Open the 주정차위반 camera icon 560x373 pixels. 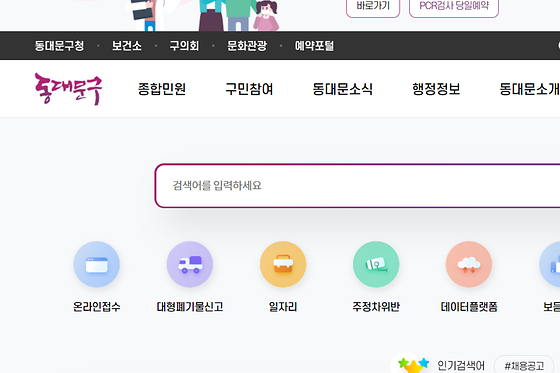376,264
